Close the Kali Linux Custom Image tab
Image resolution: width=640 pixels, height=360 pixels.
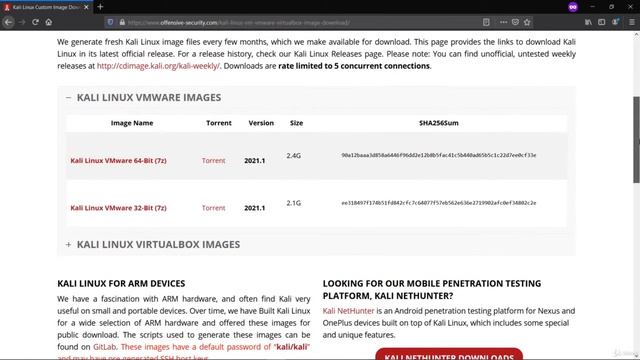[86, 7]
